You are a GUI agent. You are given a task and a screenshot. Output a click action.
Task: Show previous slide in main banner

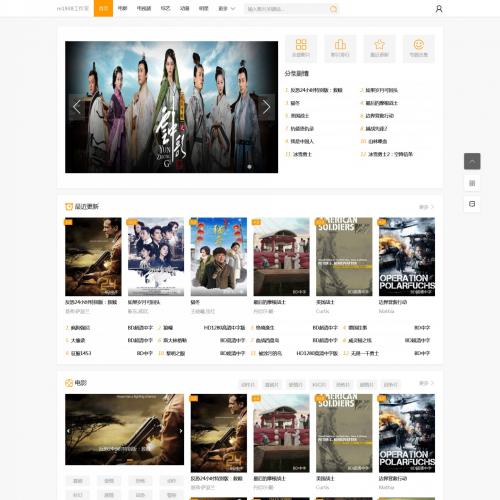(x=77, y=107)
